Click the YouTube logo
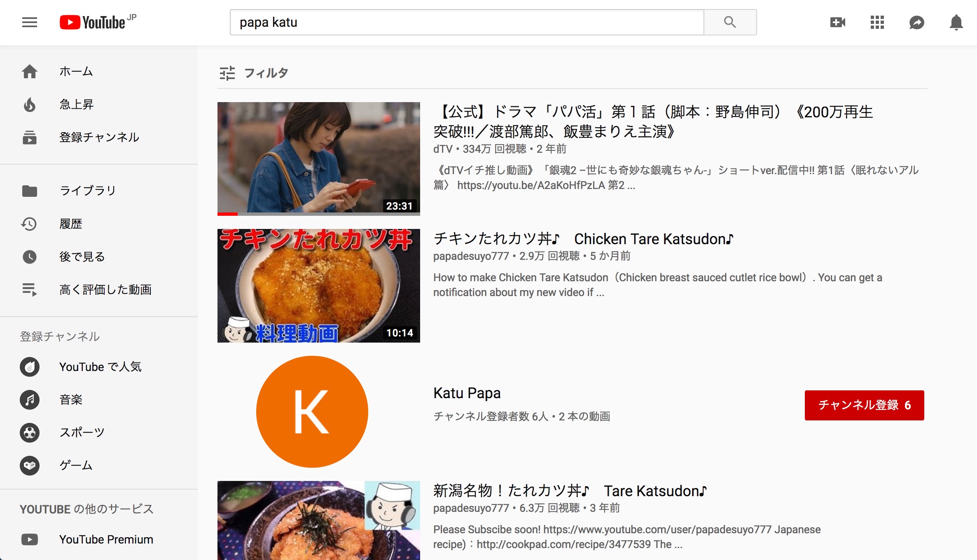977x560 pixels. point(98,22)
